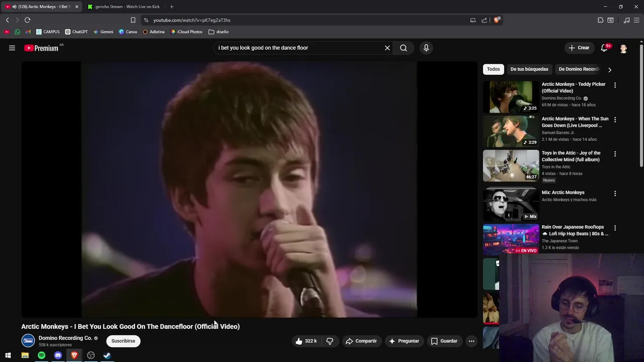Open Spotify from the taskbar
Image resolution: width=644 pixels, height=362 pixels.
coord(41,355)
